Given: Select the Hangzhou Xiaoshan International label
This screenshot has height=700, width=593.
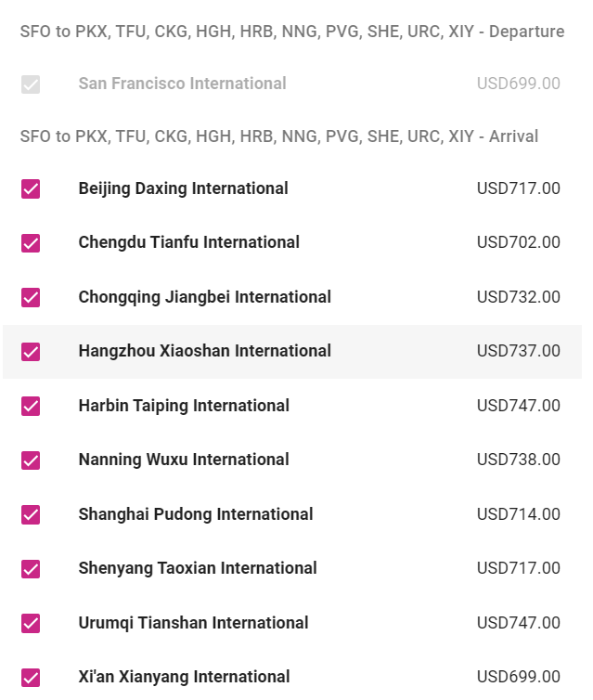Looking at the screenshot, I should (204, 351).
